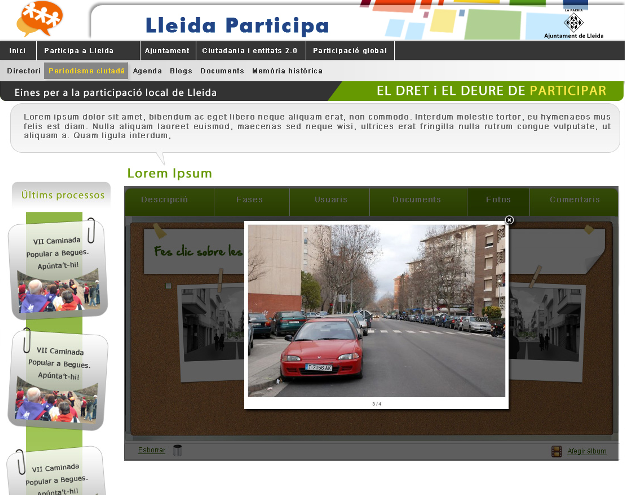Open the Ajuntament menu item
The height and width of the screenshot is (495, 625).
coord(168,51)
